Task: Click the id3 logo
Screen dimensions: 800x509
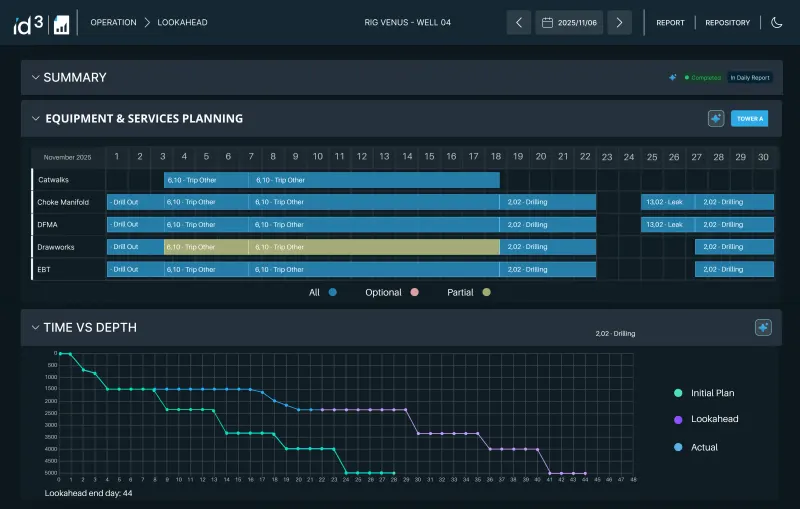Action: coord(28,23)
